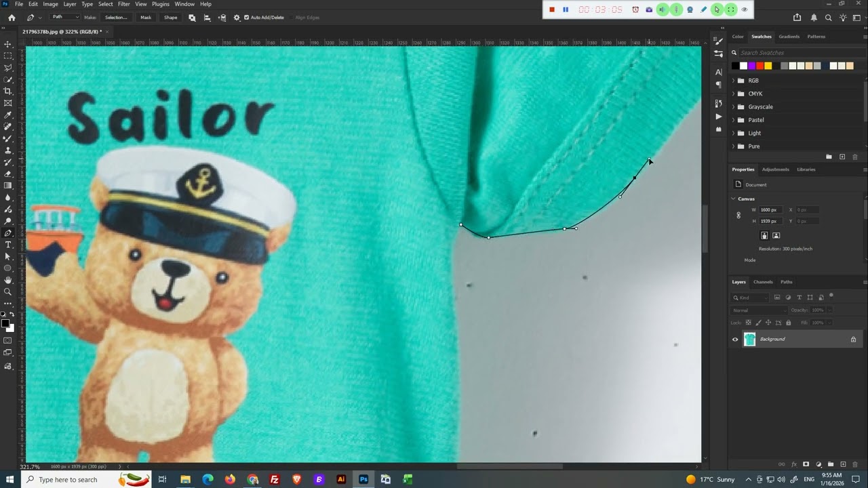Toggle link width and height in Properties
The image size is (868, 488).
pyautogui.click(x=738, y=216)
